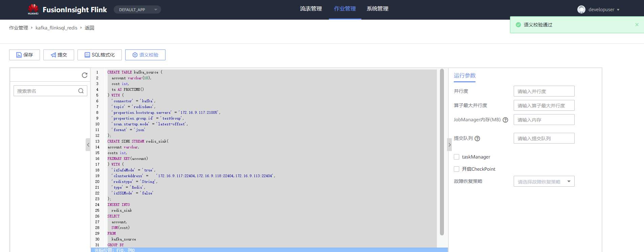This screenshot has height=252, width=644.
Task: Switch to the 作业管理 tab
Action: pyautogui.click(x=345, y=9)
